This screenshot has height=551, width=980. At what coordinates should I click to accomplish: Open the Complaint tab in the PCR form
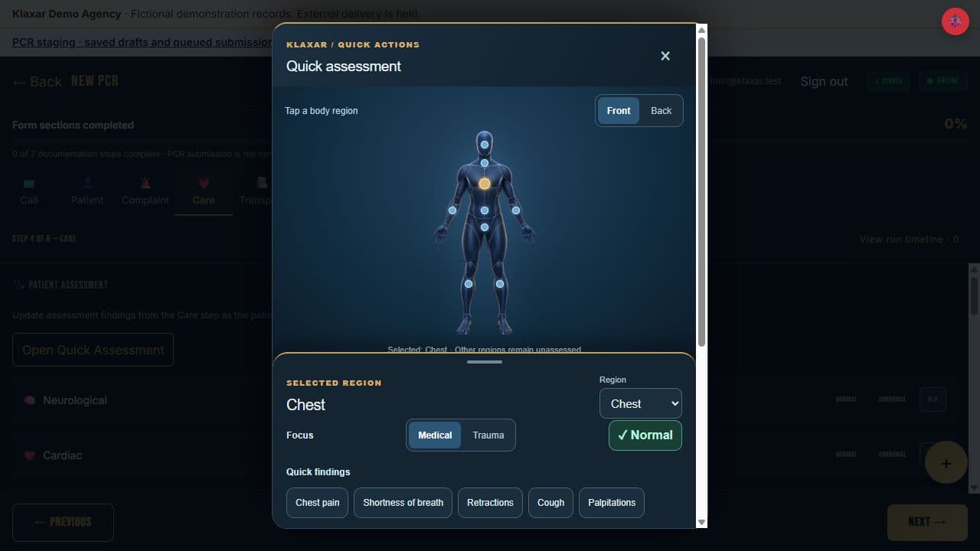click(x=145, y=192)
